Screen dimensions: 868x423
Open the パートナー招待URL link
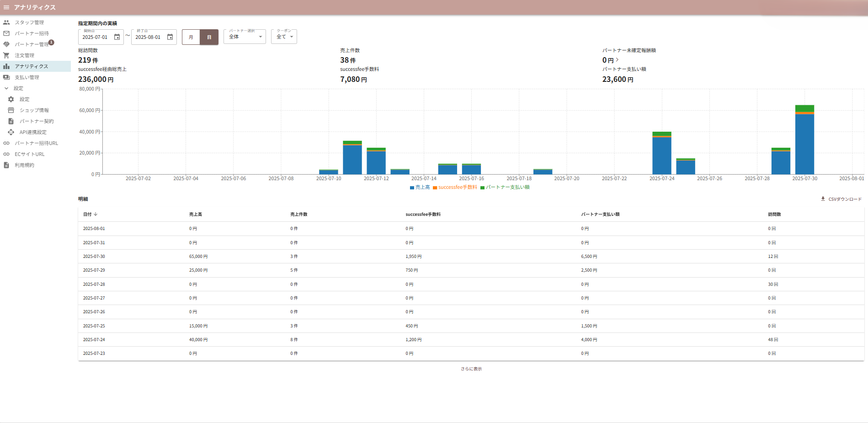[36, 143]
